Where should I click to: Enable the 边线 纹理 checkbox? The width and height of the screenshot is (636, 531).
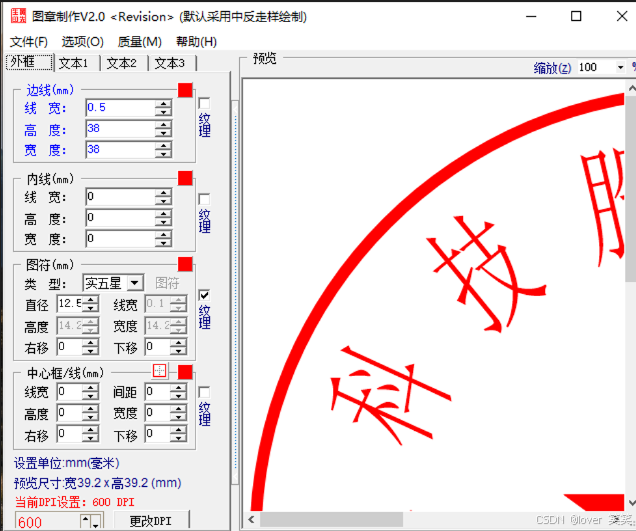coord(204,103)
